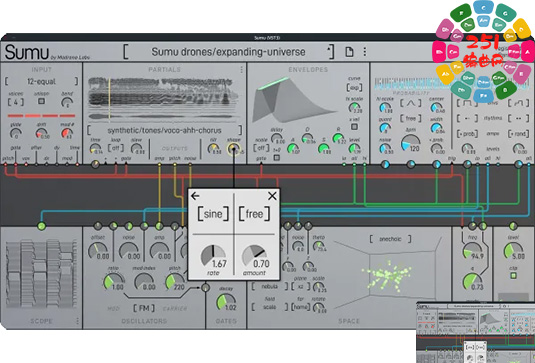Click the q dial showing 0.73
The image size is (535, 363).
(x=472, y=282)
